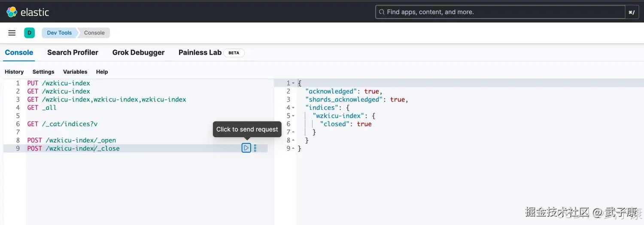Select the Console tab
This screenshot has height=225, width=644.
(x=19, y=52)
